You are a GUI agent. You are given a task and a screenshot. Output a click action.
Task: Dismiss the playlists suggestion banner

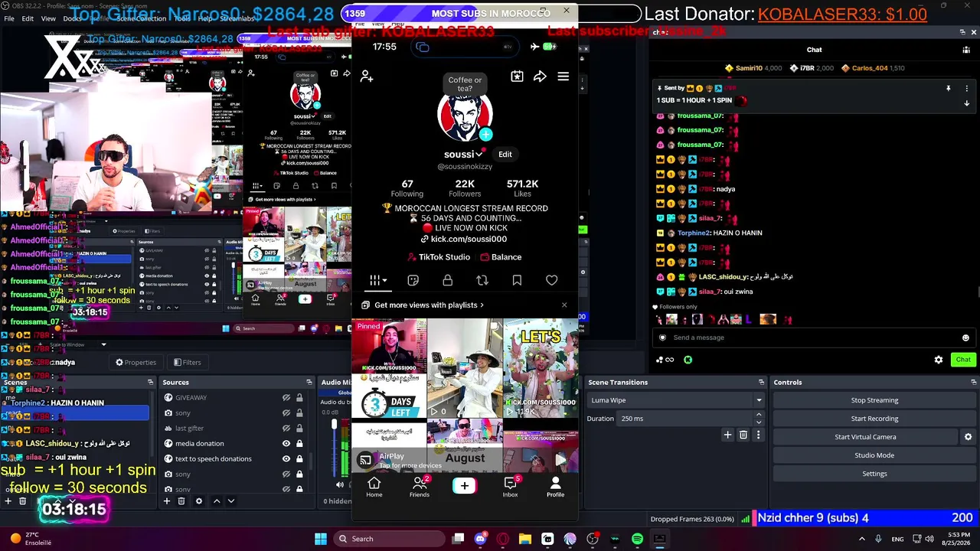[564, 305]
